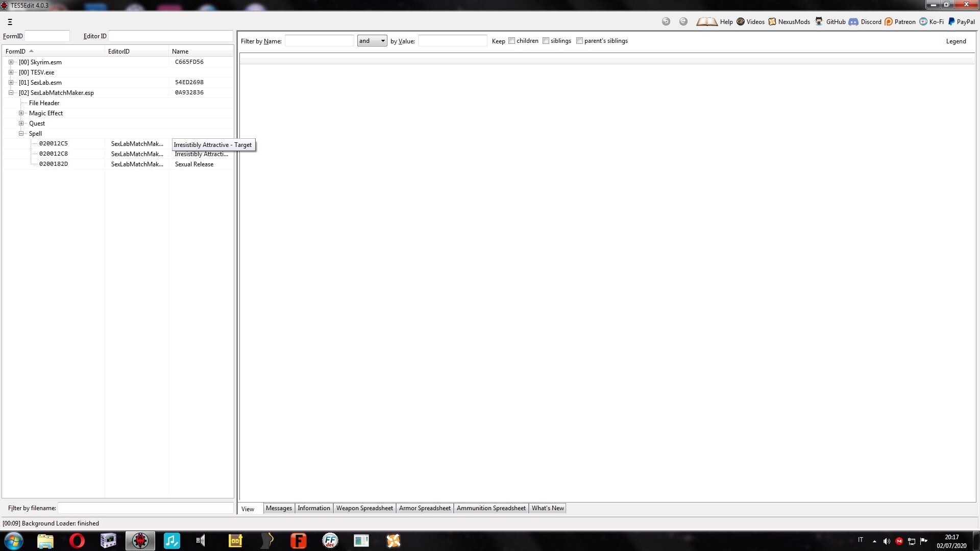
Task: Enable the parent's siblings checkbox
Action: point(579,41)
